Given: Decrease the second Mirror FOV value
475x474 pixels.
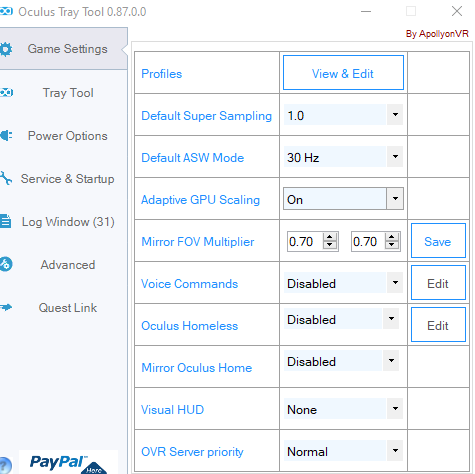Looking at the screenshot, I should 392,245.
